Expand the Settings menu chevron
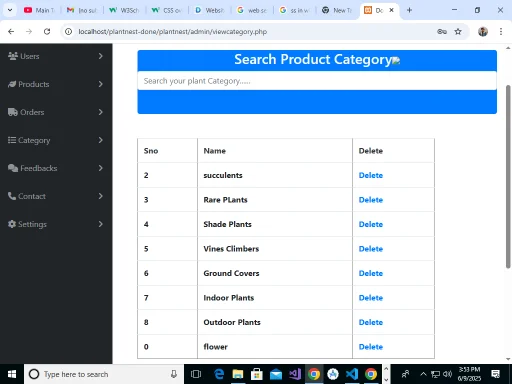 pos(100,224)
